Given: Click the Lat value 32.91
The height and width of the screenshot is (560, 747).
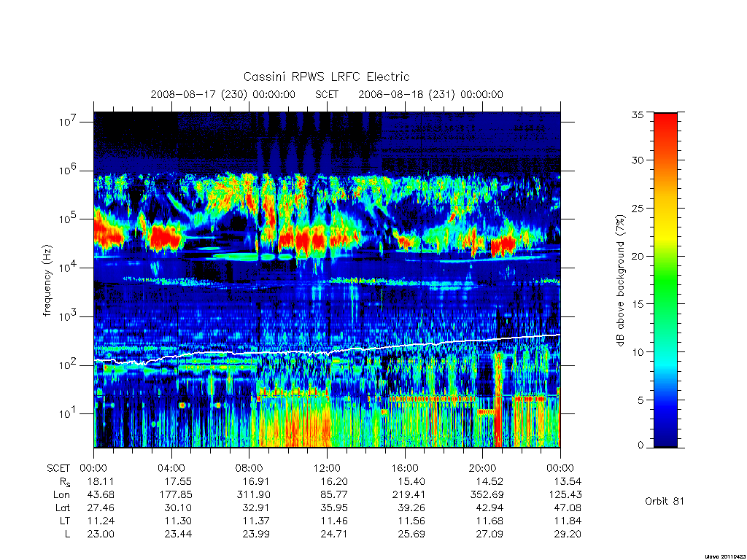Looking at the screenshot, I should click(256, 507).
